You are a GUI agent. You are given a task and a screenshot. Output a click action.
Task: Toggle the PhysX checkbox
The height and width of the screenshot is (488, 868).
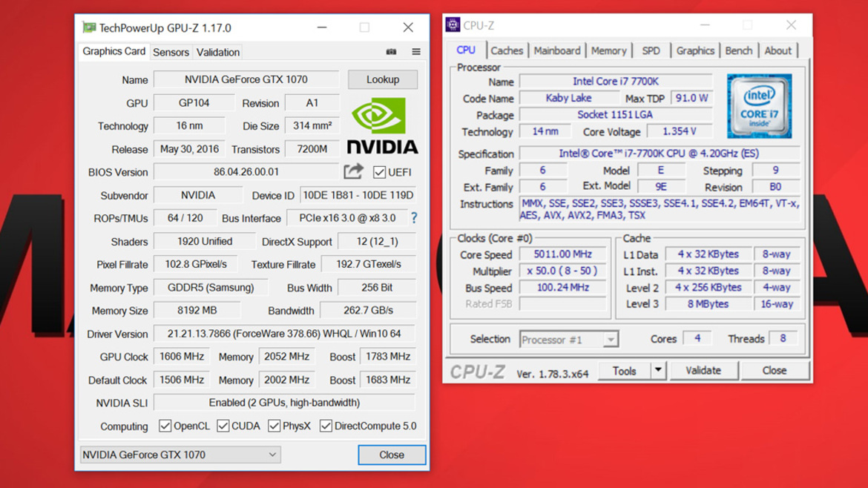pyautogui.click(x=274, y=426)
